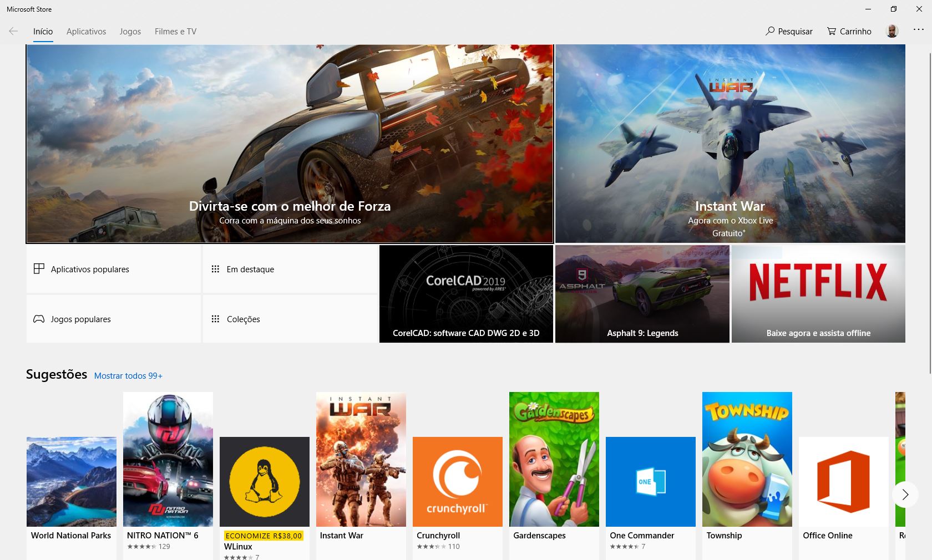Open NITRO NATION 6 cover art
The width and height of the screenshot is (932, 560).
pos(168,459)
